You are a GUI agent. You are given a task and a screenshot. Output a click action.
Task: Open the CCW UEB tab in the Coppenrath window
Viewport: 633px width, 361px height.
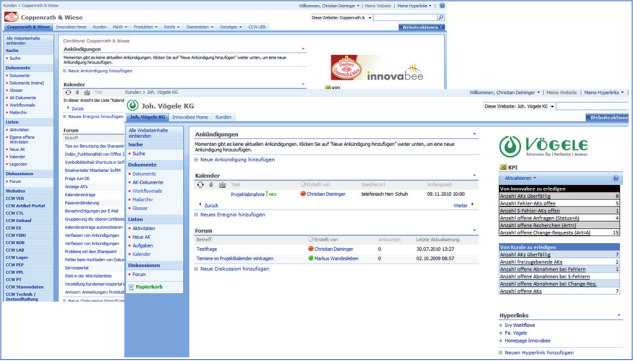coord(257,27)
